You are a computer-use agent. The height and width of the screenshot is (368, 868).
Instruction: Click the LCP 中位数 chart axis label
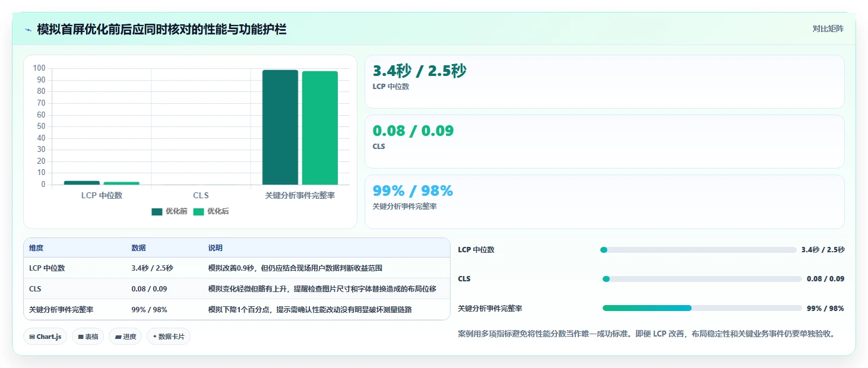tap(102, 195)
